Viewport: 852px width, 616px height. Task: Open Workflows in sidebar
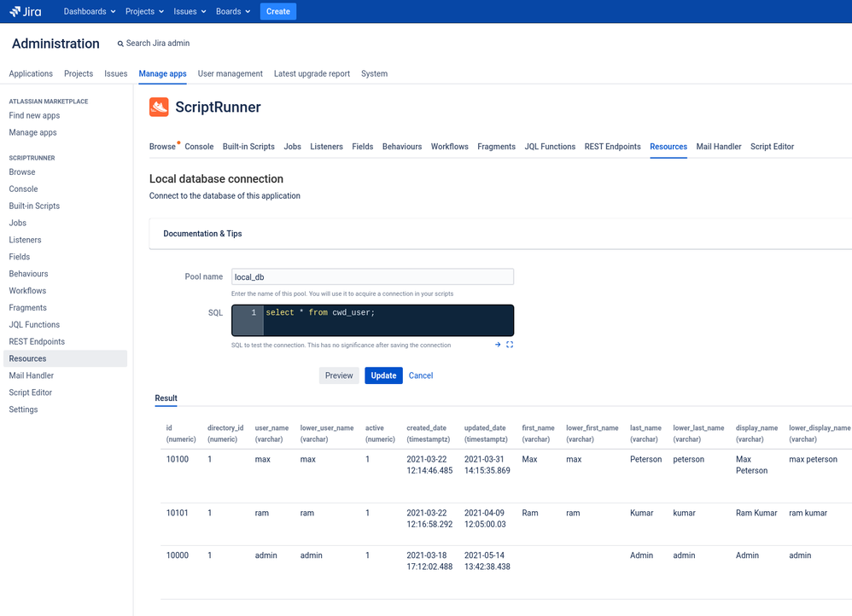(x=27, y=291)
